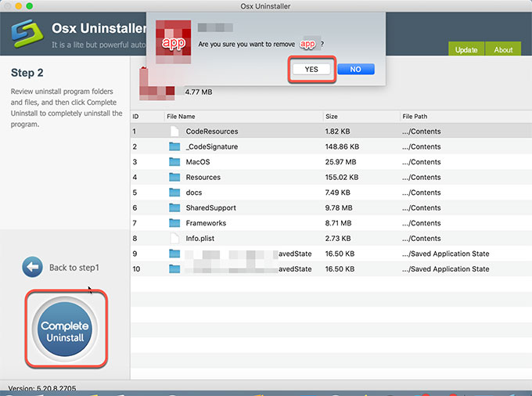The image size is (532, 396).
Task: Click the Back to step1 arrow icon
Action: click(32, 267)
